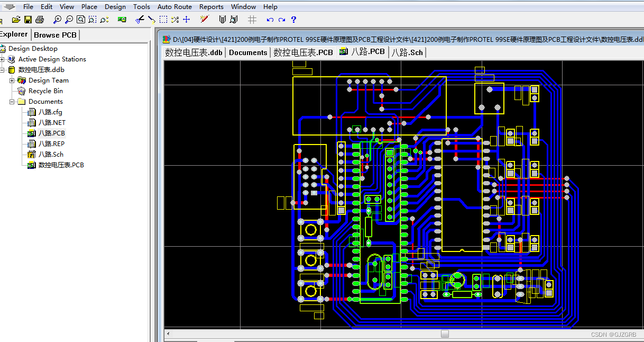Toggle the visible grid icon
Viewport: 644px width, 342px height.
(x=252, y=19)
